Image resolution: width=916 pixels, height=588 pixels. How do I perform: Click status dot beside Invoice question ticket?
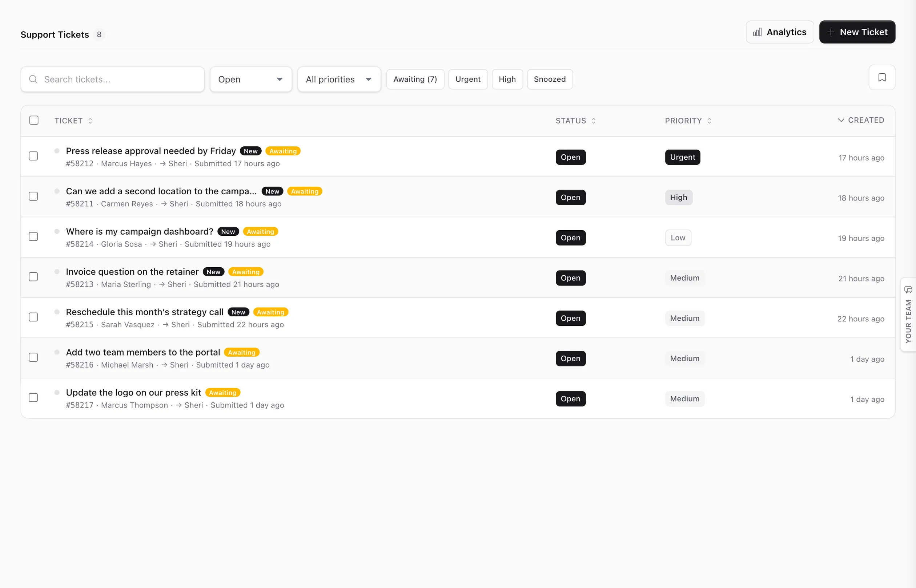[x=57, y=271]
